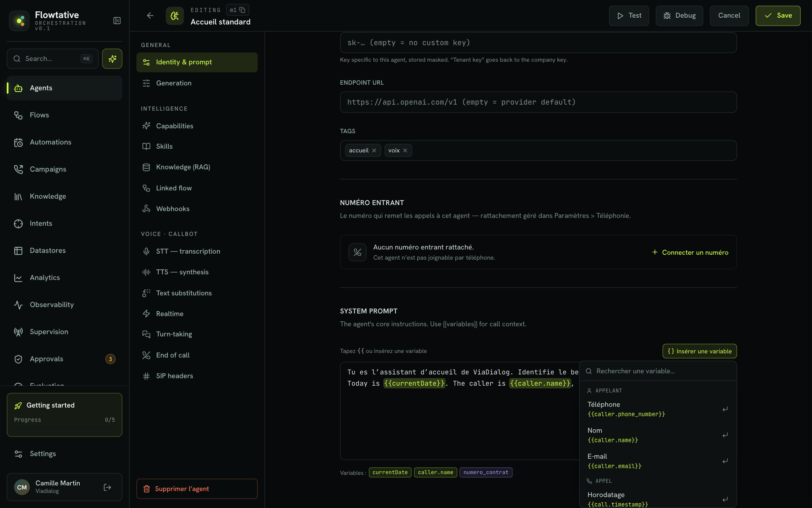Remove the voix tag
Viewport: 812px width, 508px height.
pos(405,151)
